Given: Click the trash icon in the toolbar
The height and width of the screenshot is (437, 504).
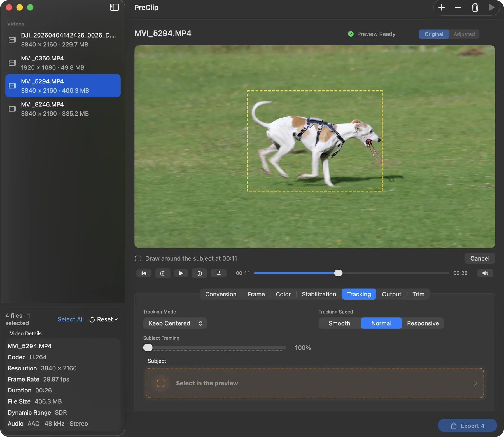Looking at the screenshot, I should (x=475, y=8).
